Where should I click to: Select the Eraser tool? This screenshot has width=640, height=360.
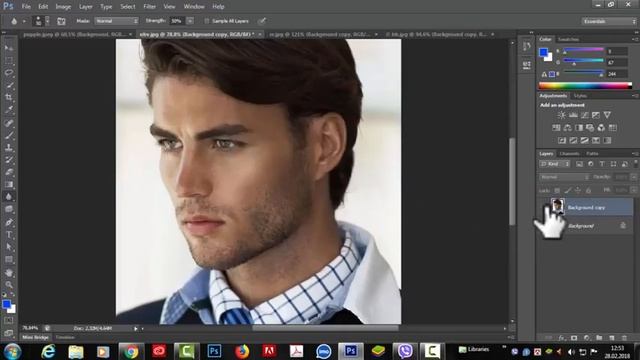tap(9, 172)
